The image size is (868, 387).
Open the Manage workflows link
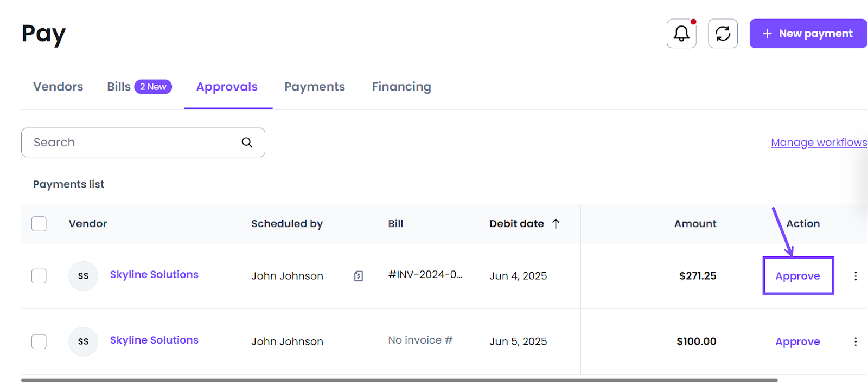819,143
